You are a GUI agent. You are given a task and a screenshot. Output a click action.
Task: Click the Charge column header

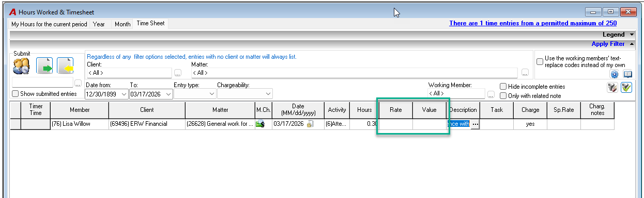[x=530, y=110]
